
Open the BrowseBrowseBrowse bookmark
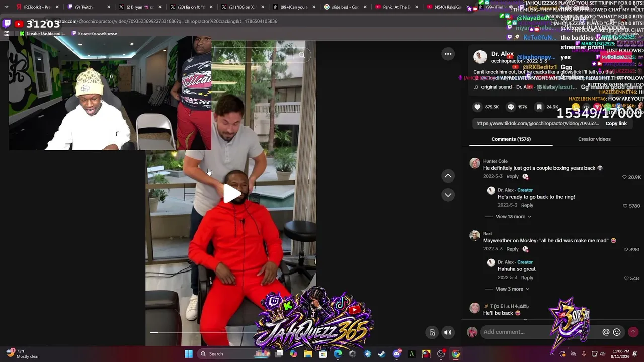94,33
